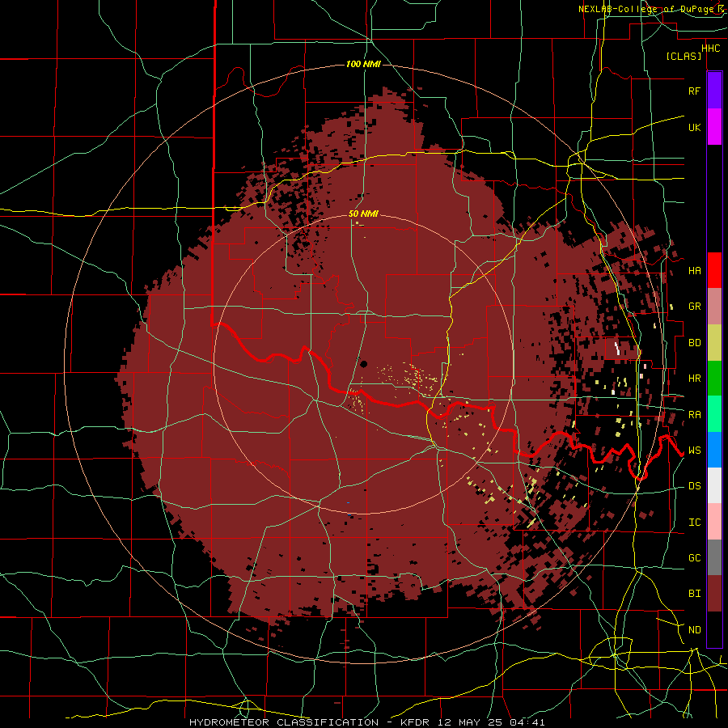Screen dimensions: 728x728
Task: Click the GR salmon legend swatch
Action: pyautogui.click(x=714, y=307)
